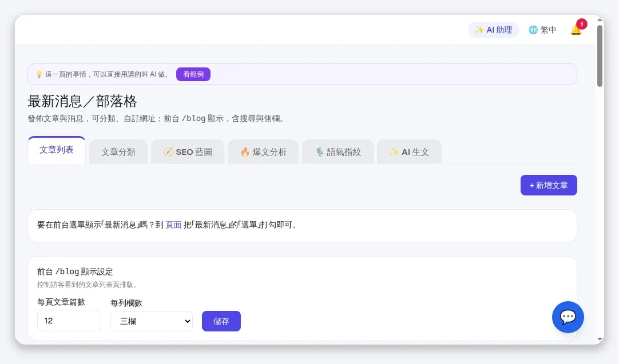619x364 pixels.
Task: Click the vertical scrollbar thumb
Action: coord(600,55)
